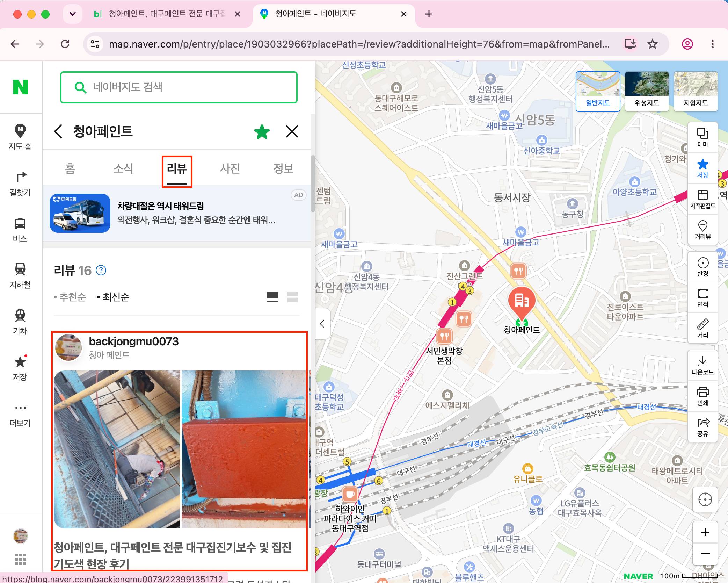Click the Naver Map search field
The width and height of the screenshot is (728, 583).
pyautogui.click(x=179, y=87)
